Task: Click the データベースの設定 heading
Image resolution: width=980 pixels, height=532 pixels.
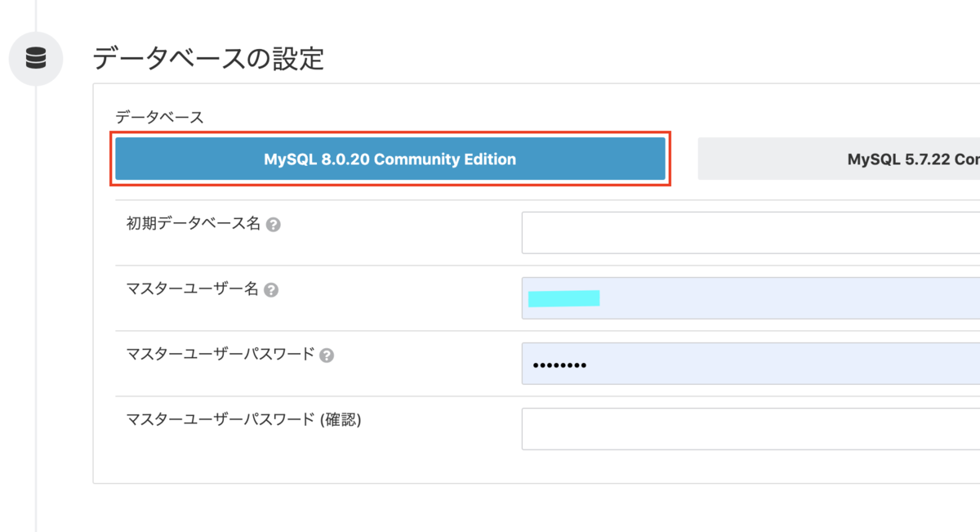Action: [x=208, y=59]
